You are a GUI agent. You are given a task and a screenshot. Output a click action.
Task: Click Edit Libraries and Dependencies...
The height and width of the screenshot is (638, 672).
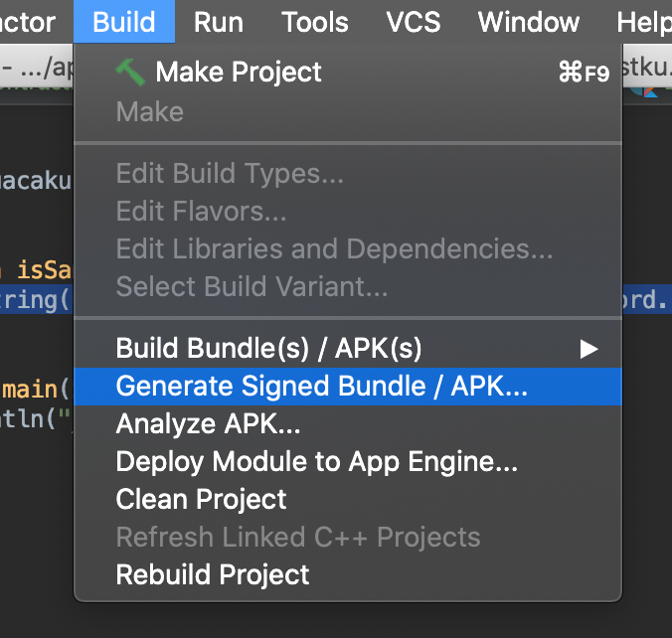tap(334, 249)
